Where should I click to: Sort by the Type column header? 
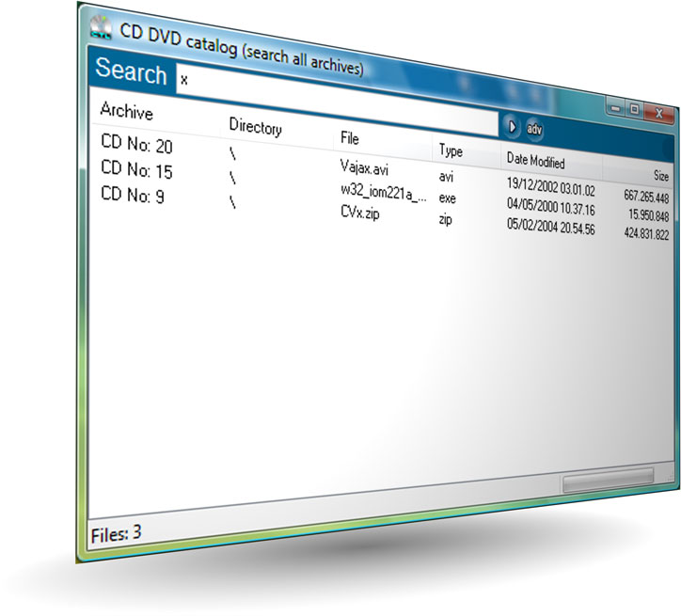pyautogui.click(x=451, y=150)
